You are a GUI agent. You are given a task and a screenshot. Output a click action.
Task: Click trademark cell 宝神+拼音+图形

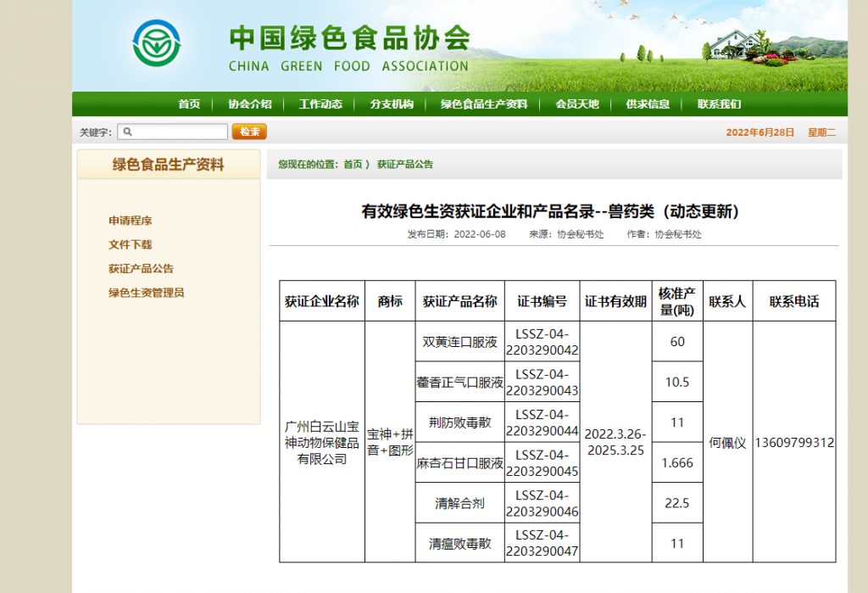coord(390,442)
